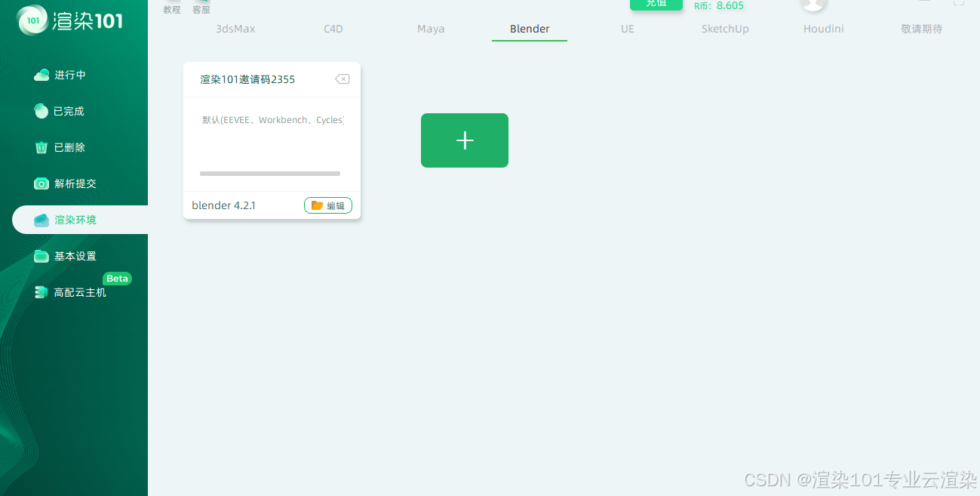Click the 渲染环境 sidebar icon

tap(41, 220)
